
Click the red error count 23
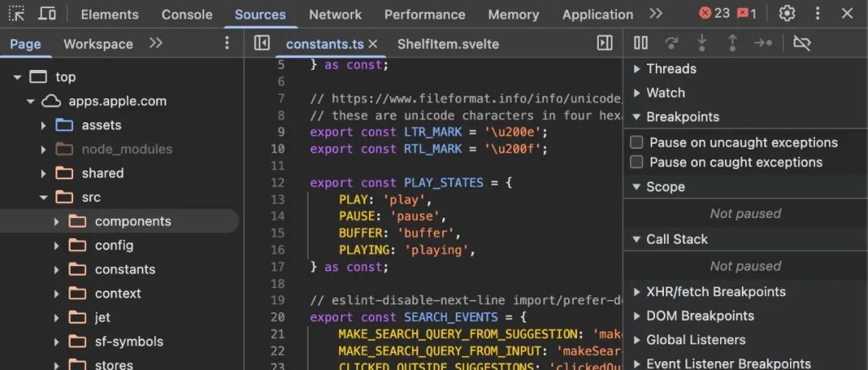[x=714, y=14]
